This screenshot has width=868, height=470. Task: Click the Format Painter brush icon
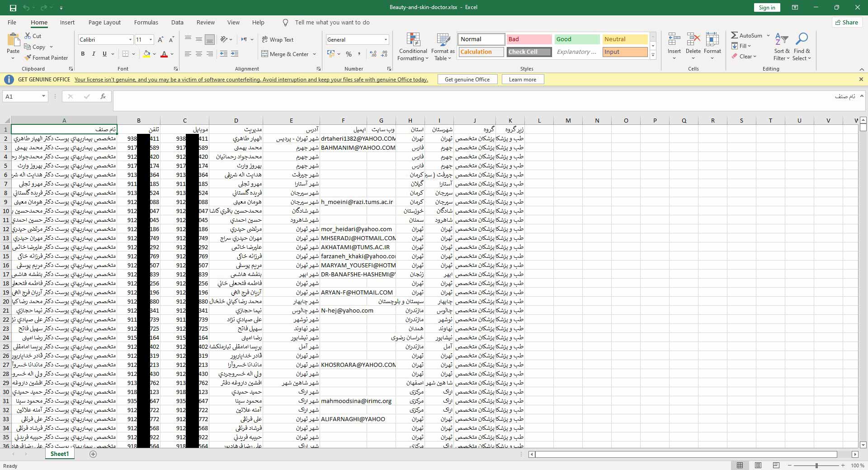pyautogui.click(x=28, y=57)
